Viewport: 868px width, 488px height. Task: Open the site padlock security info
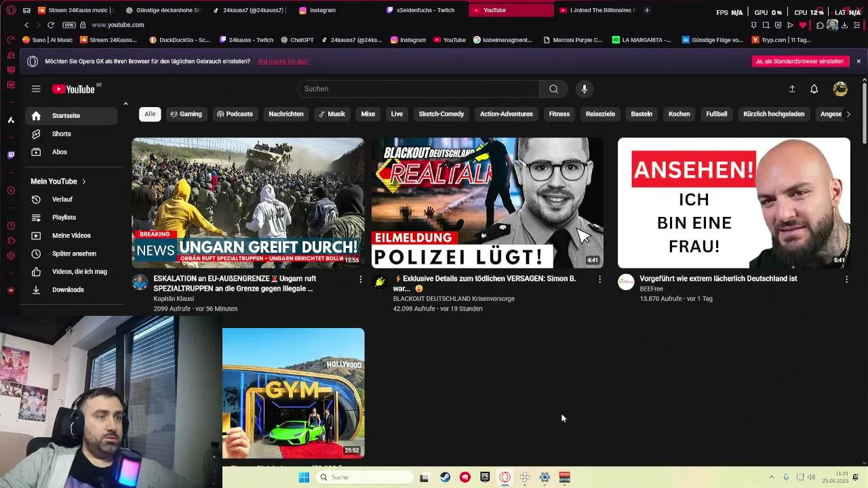[x=83, y=25]
